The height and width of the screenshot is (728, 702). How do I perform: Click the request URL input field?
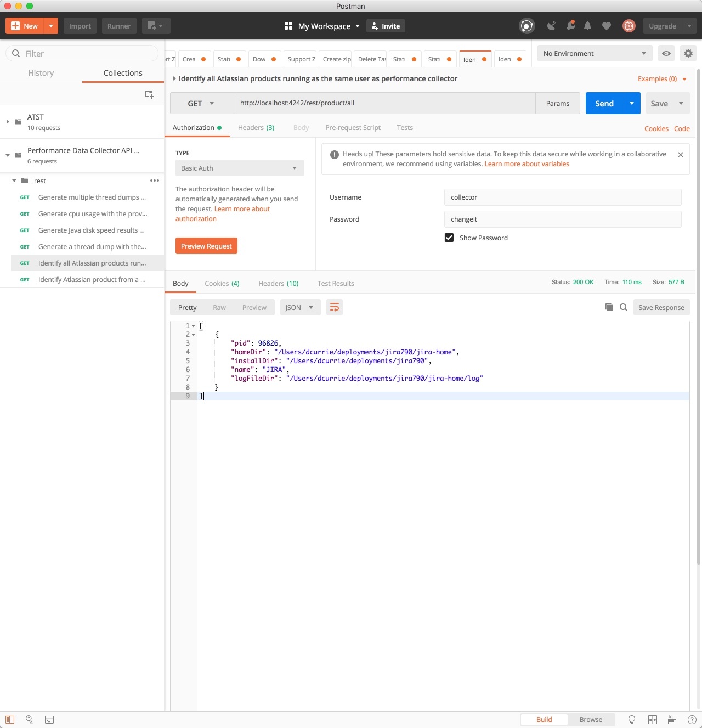tap(384, 103)
